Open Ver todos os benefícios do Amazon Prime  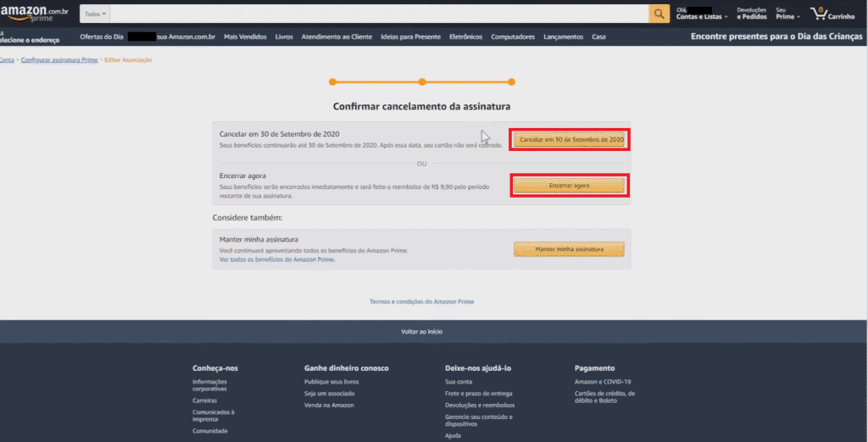tap(277, 260)
